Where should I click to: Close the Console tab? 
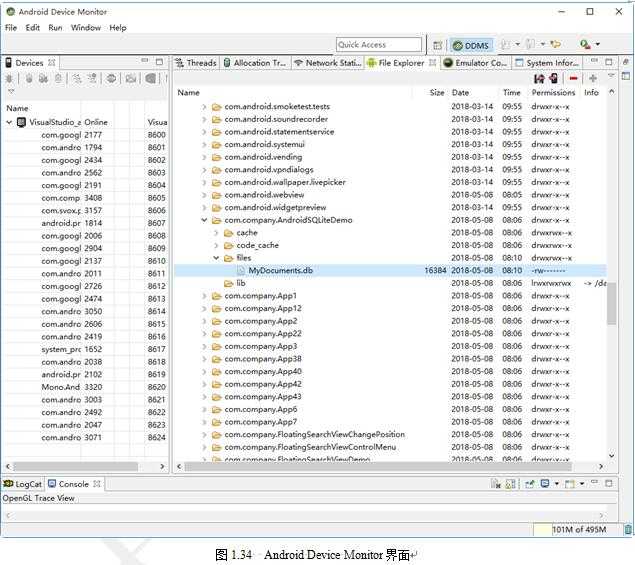[x=96, y=484]
